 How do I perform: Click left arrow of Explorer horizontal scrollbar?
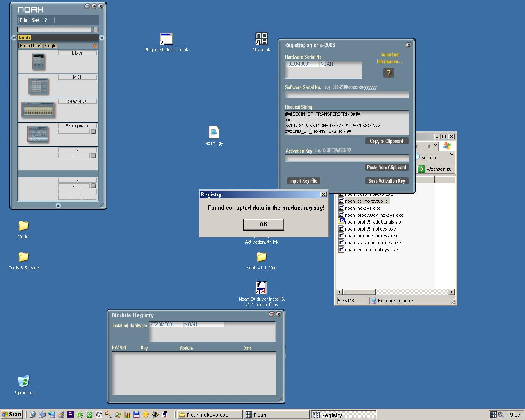pyautogui.click(x=340, y=292)
